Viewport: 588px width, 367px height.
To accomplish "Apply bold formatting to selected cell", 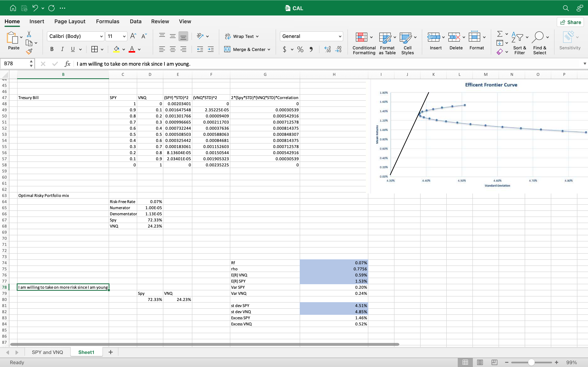I will point(51,49).
